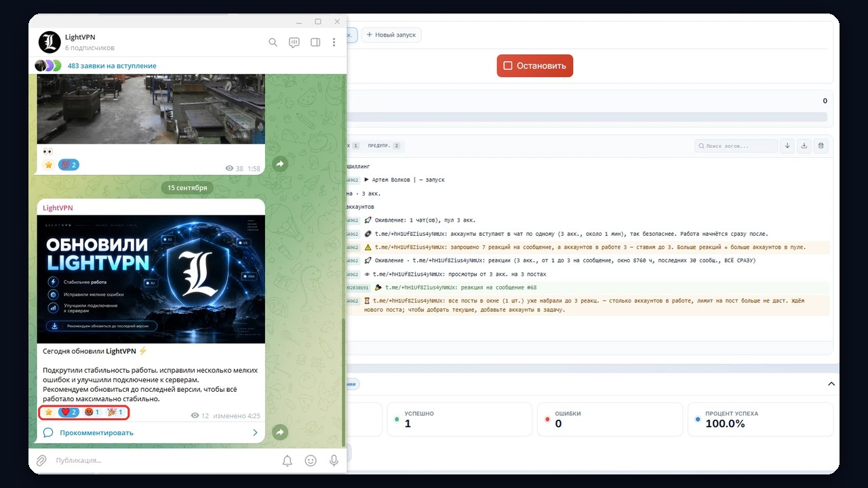Image resolution: width=868 pixels, height=488 pixels.
Task: Toggle the 100 reaction with count 2
Action: coord(68,165)
